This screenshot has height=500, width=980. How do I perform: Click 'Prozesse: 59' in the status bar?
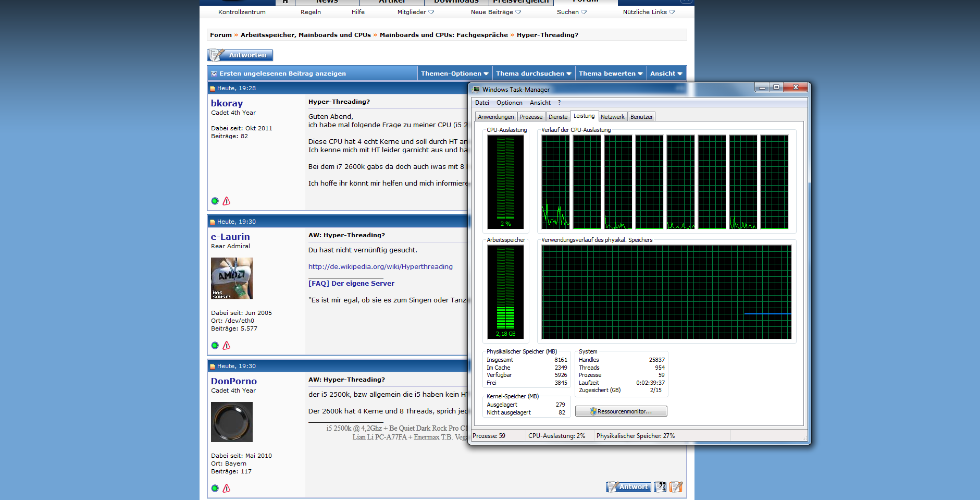point(489,436)
